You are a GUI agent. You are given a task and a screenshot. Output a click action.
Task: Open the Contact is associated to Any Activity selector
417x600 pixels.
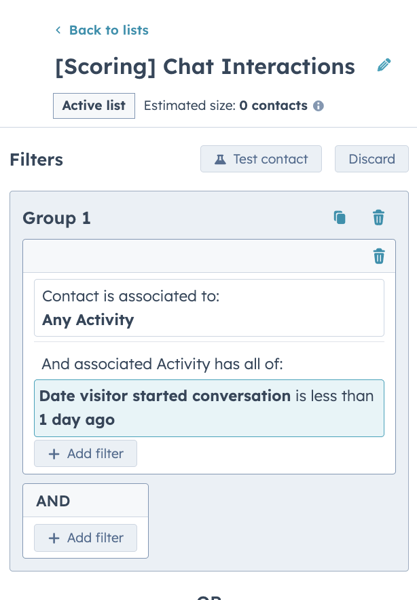pyautogui.click(x=209, y=308)
